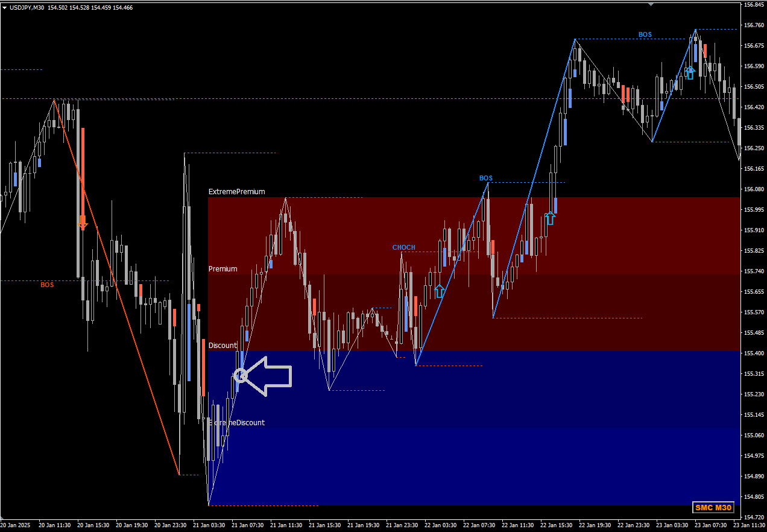Image resolution: width=767 pixels, height=532 pixels.
Task: Click the 22 Jan 07:30 time label
Action: pos(479,525)
